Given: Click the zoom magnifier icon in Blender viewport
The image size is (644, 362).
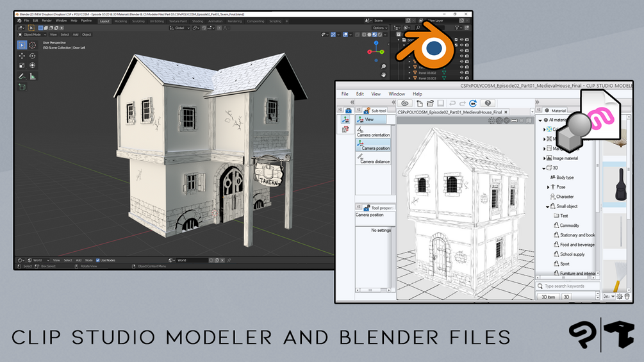Looking at the screenshot, I should [383, 67].
